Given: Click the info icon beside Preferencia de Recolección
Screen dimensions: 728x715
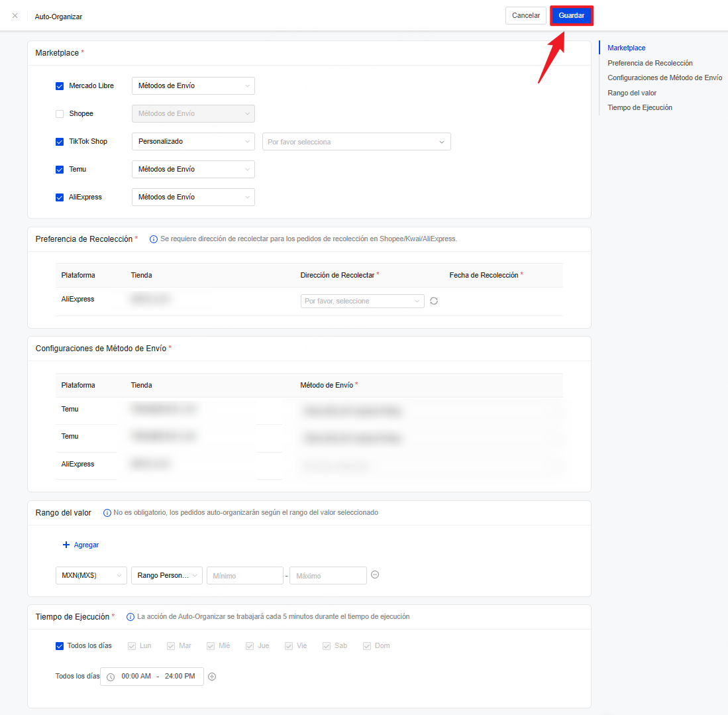Looking at the screenshot, I should (x=154, y=239).
